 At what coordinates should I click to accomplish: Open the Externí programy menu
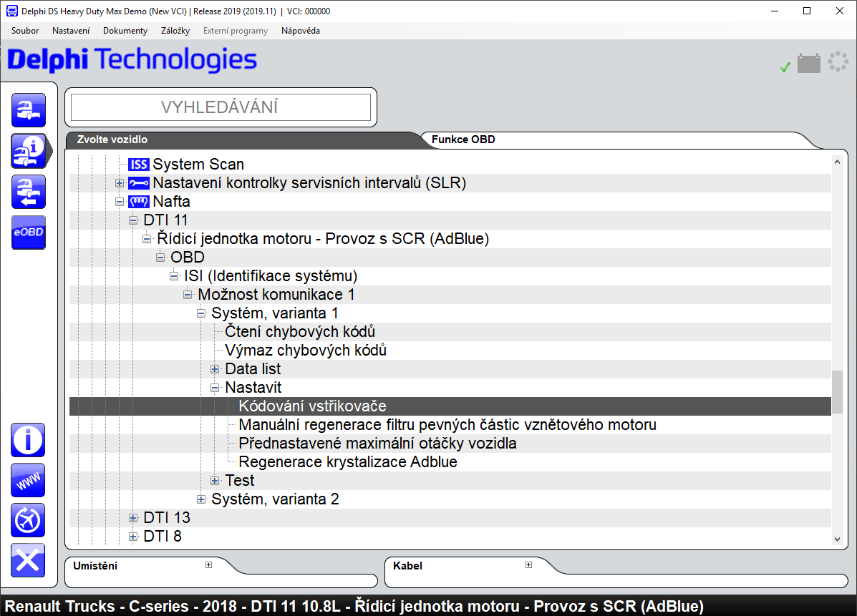click(x=236, y=31)
